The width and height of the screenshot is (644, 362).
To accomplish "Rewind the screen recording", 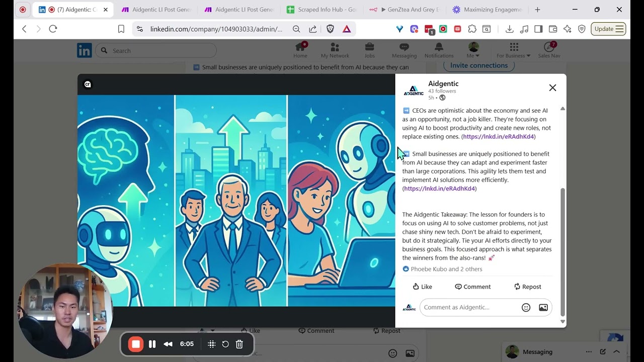I will (x=168, y=344).
